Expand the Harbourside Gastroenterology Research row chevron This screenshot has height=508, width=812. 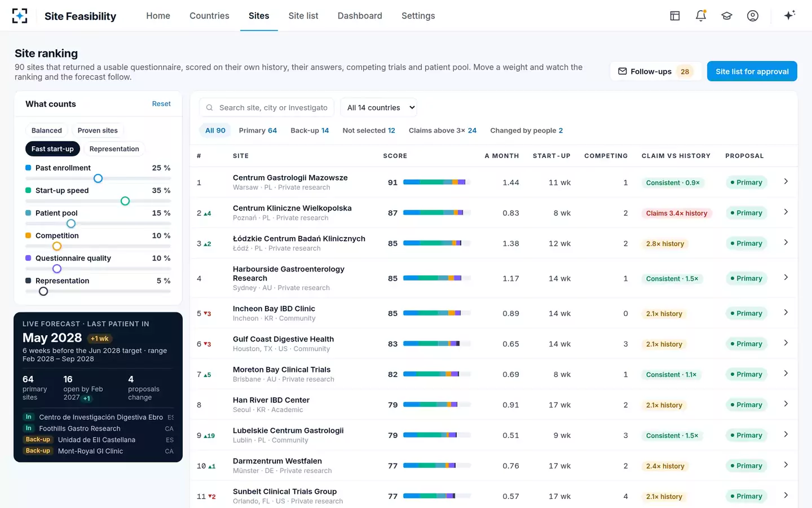click(x=785, y=278)
